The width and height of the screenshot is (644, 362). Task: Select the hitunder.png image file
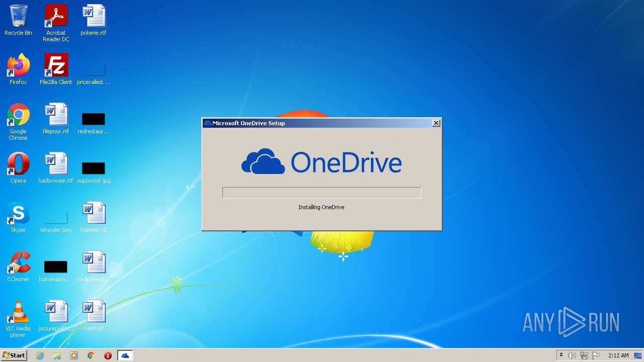pos(56,221)
